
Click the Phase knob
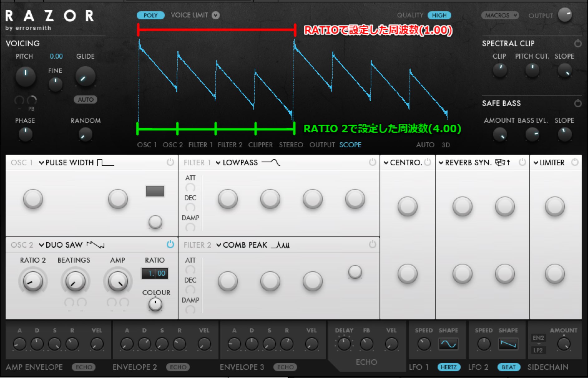point(25,134)
